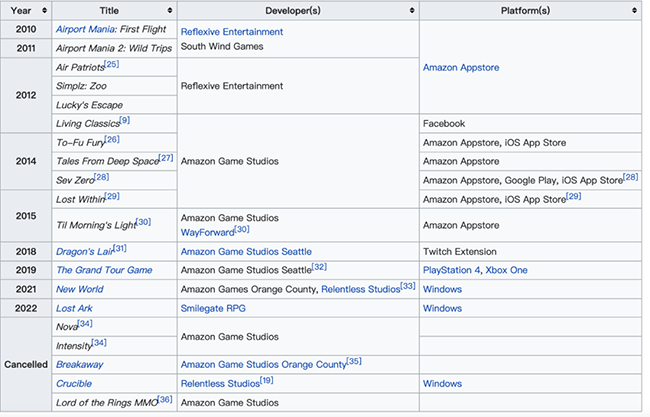Select the 'Cancelled' year cell
The image size is (650, 417).
(x=26, y=364)
